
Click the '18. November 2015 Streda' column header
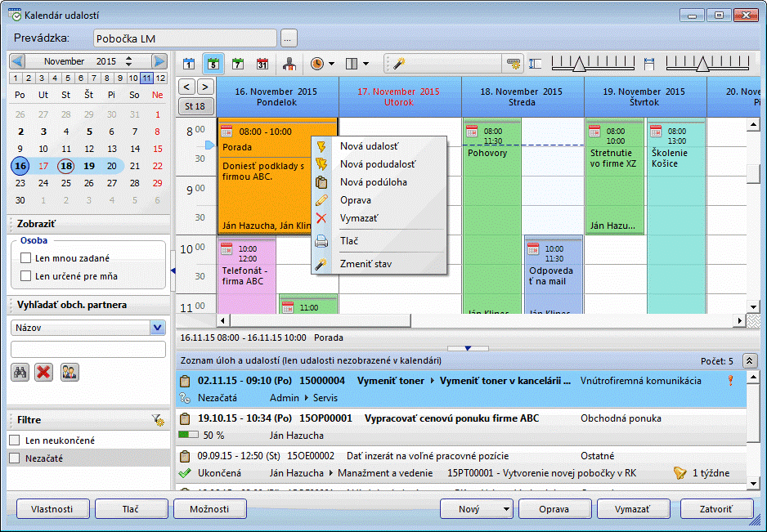(523, 96)
